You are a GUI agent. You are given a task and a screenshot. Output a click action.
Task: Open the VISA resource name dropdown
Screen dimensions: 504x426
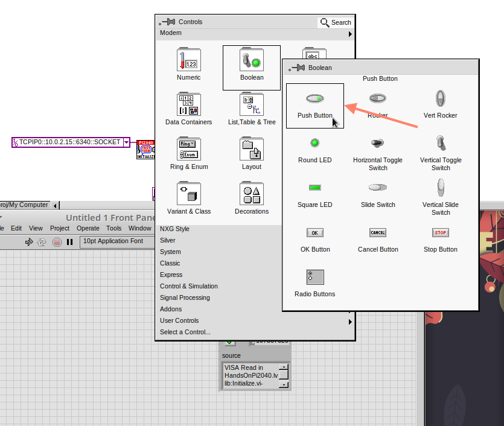tap(127, 142)
